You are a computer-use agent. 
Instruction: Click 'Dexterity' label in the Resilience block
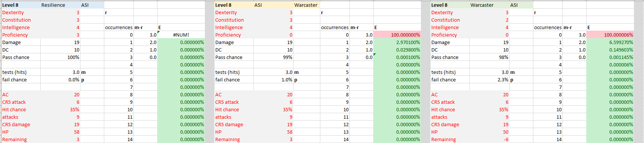coord(13,12)
